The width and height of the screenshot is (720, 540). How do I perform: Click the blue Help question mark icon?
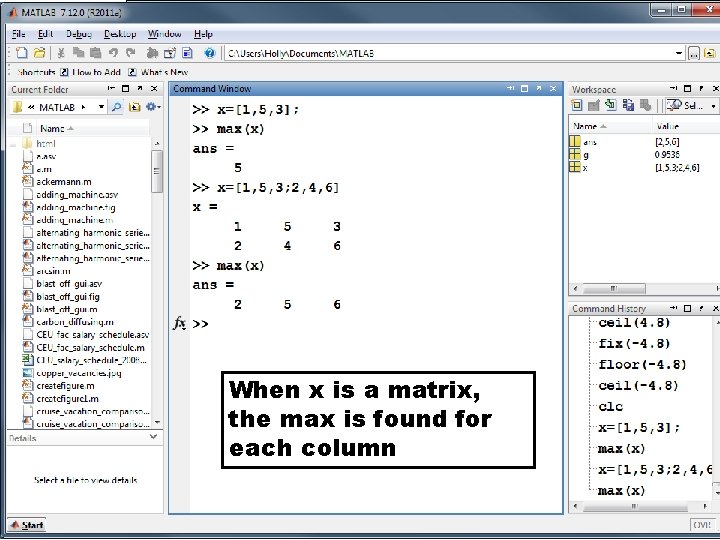coord(209,53)
